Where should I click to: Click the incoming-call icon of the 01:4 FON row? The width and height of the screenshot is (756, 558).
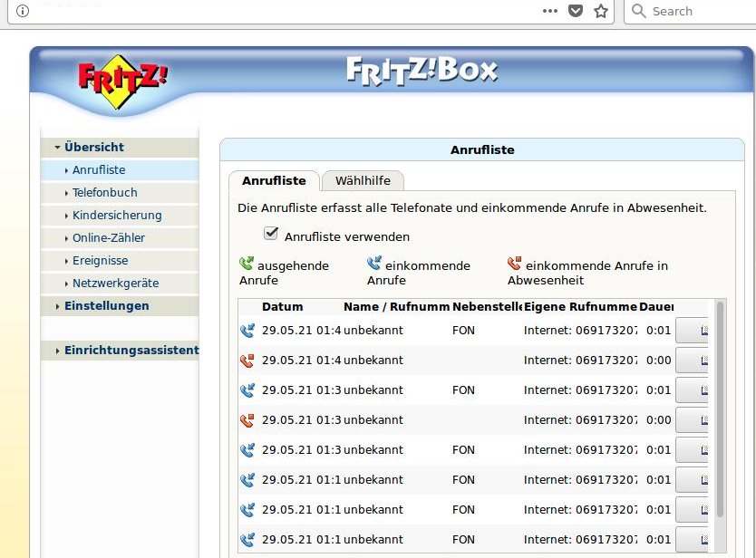(247, 331)
